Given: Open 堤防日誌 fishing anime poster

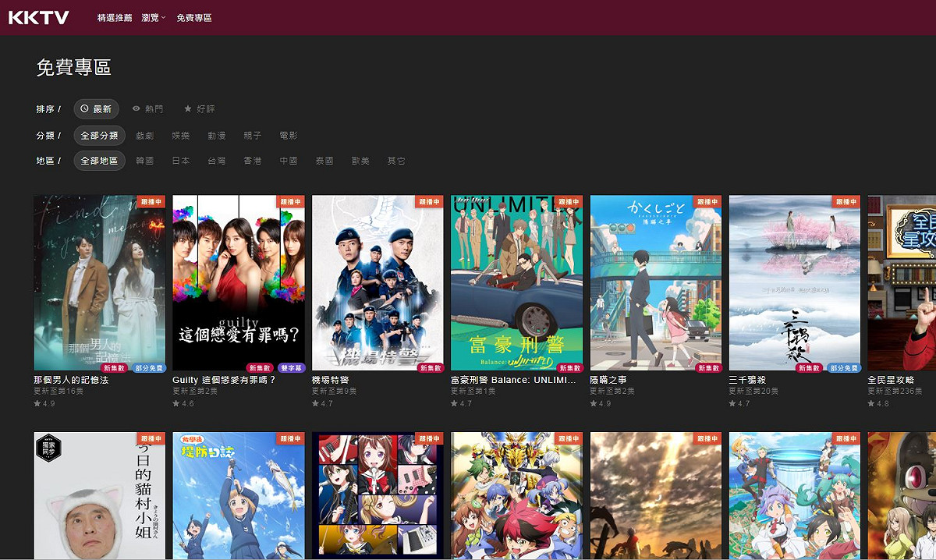Looking at the screenshot, I should coord(239,496).
